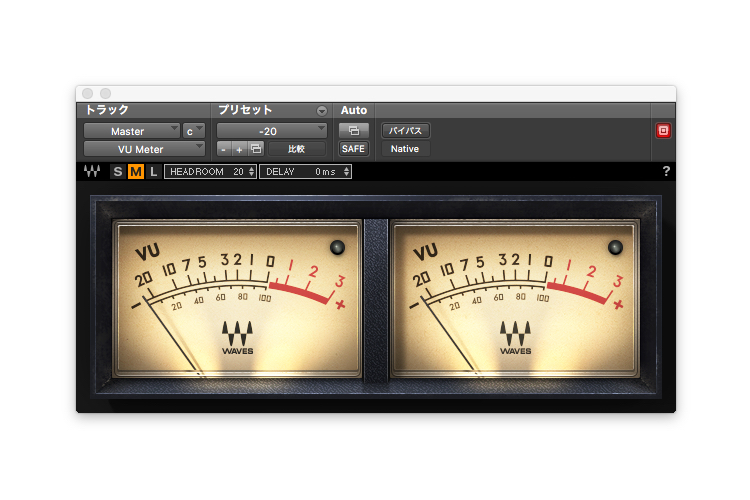Click the Native format button
This screenshot has height=500, width=750.
coord(405,149)
